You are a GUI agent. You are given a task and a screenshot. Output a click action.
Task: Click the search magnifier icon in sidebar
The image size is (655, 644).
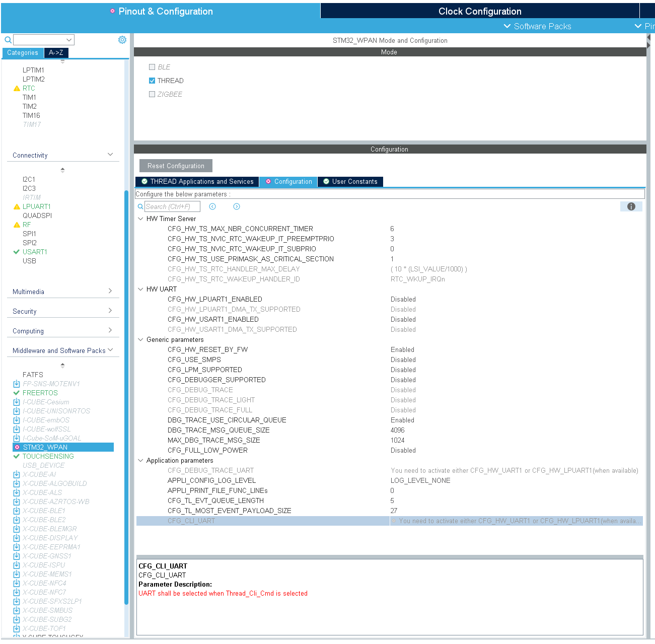[8, 40]
